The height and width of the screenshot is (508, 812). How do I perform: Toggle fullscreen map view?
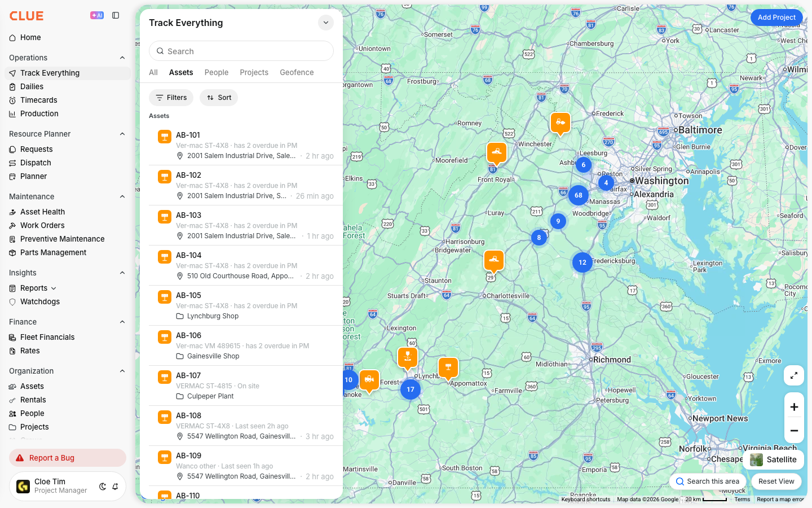click(794, 375)
